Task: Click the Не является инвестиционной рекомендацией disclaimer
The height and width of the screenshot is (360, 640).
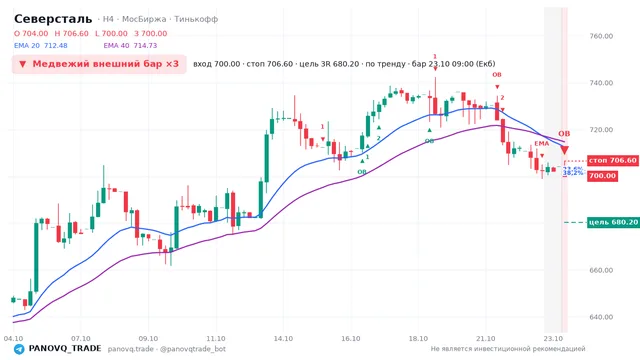Action: 508,349
